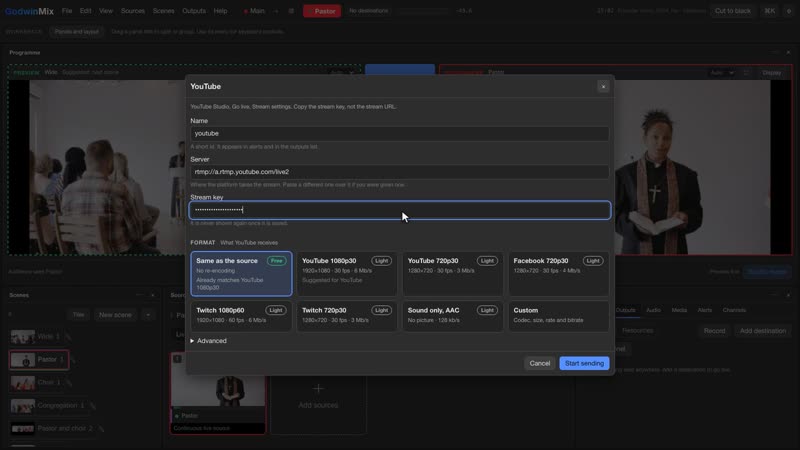Open the ⌘K command palette button
The image size is (800, 450).
point(769,11)
